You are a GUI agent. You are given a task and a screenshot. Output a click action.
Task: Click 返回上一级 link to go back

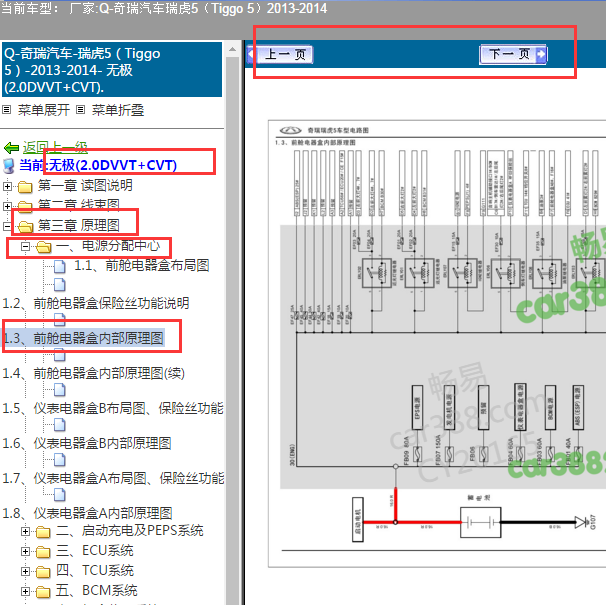point(55,147)
